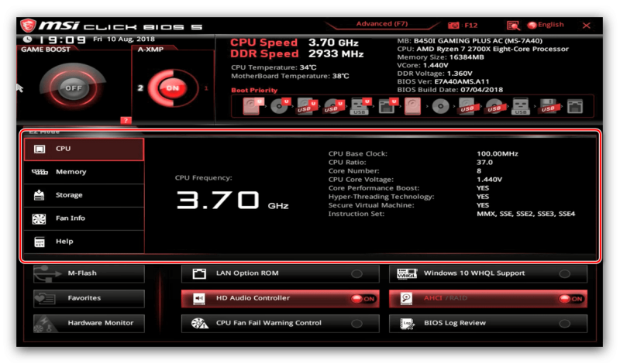Pick the legacy USB hard disk boot icon

pyautogui.click(x=467, y=106)
